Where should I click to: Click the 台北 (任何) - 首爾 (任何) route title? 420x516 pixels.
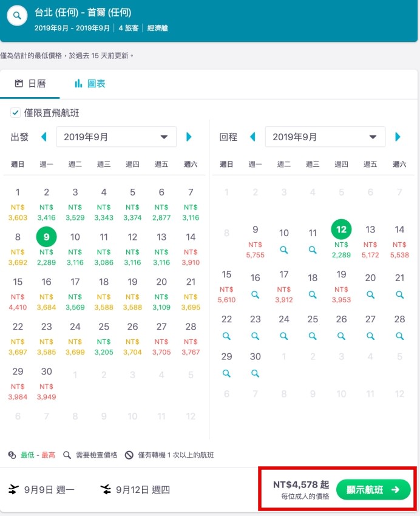[83, 13]
